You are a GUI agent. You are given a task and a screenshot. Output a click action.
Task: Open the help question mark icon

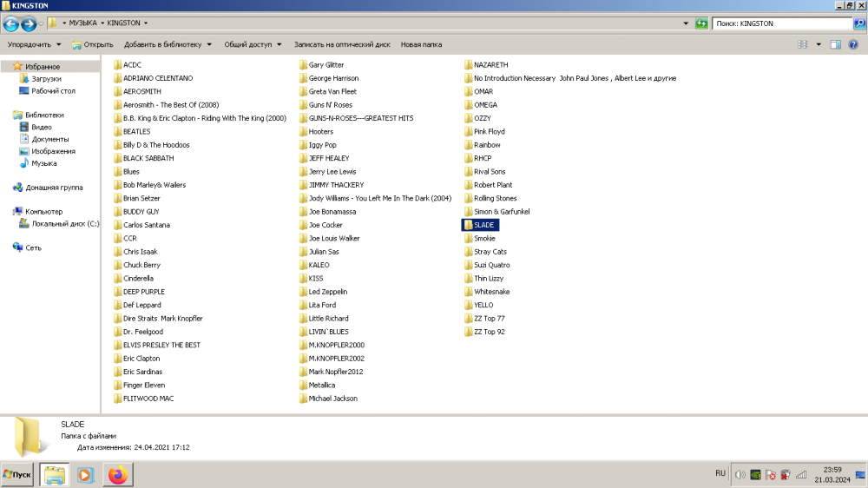coord(855,44)
